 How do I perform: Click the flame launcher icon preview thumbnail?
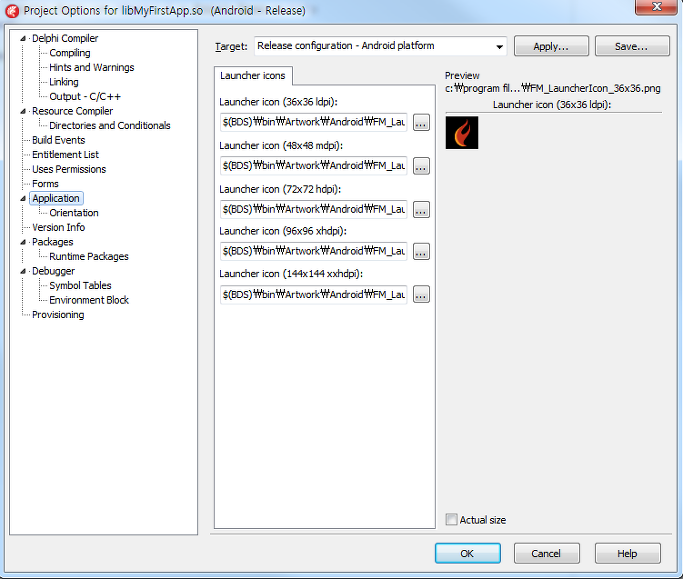tap(462, 132)
